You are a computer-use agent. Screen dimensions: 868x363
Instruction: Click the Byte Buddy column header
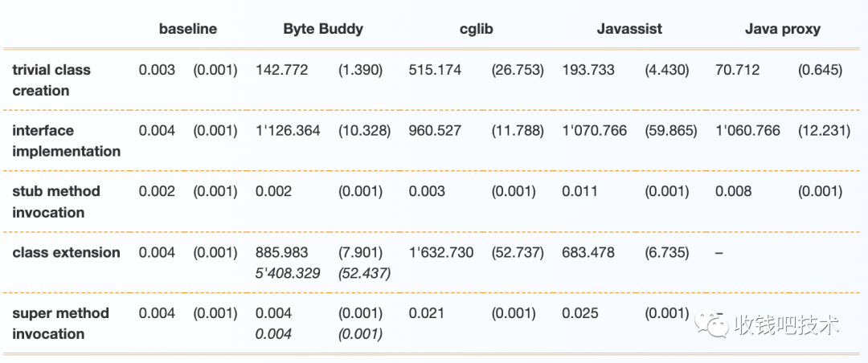click(x=323, y=29)
